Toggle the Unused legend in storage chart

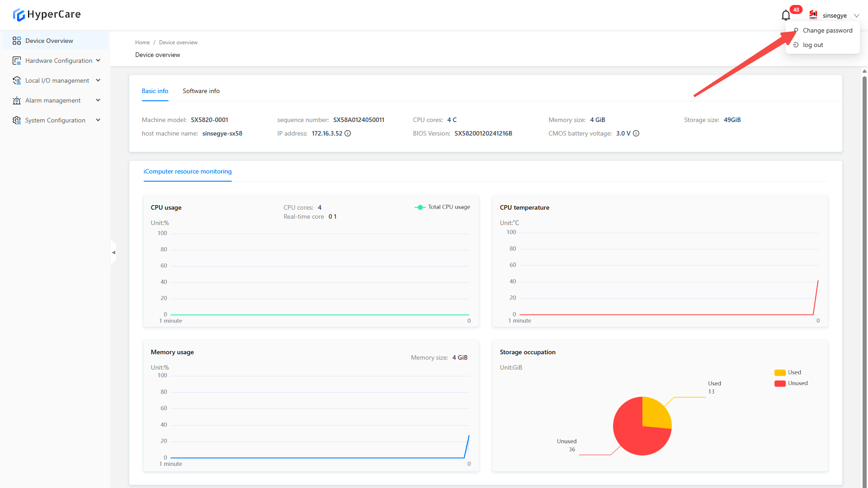click(x=791, y=383)
